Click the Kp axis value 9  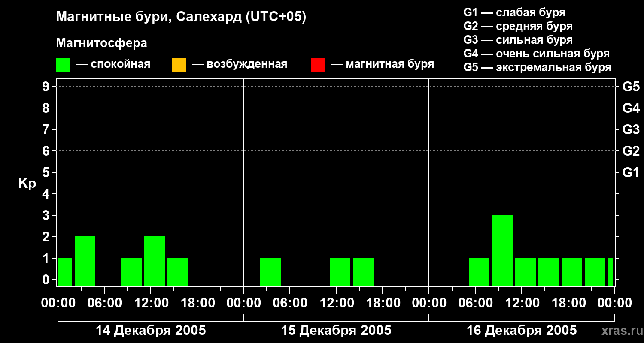(47, 87)
